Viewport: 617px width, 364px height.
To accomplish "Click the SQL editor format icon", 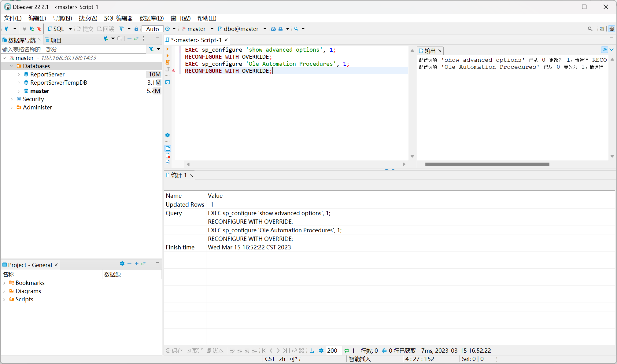I will (122, 29).
